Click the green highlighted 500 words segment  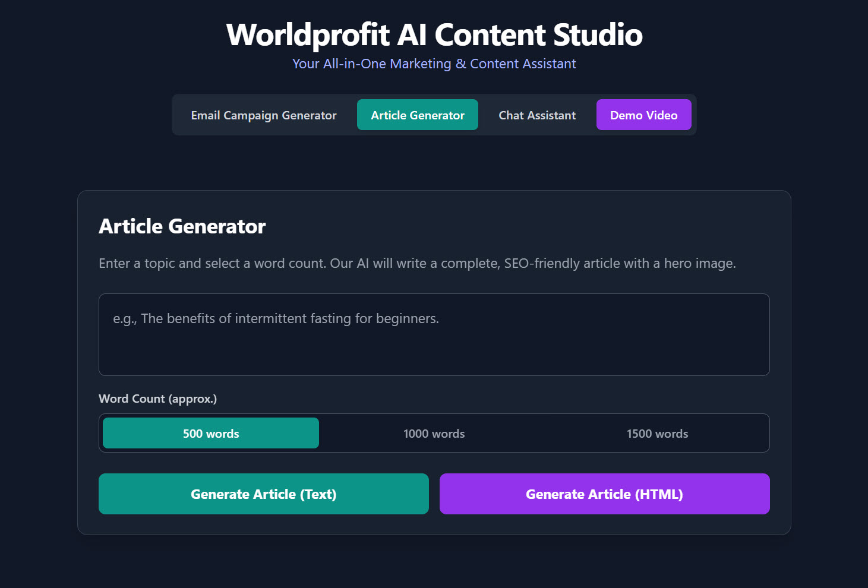coord(210,433)
